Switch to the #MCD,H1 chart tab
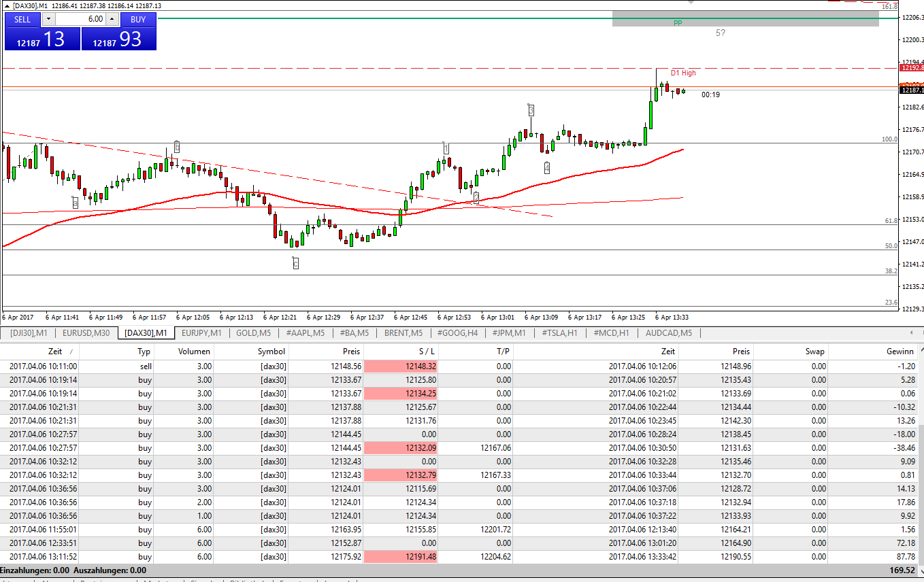The height and width of the screenshot is (582, 924). click(x=611, y=333)
